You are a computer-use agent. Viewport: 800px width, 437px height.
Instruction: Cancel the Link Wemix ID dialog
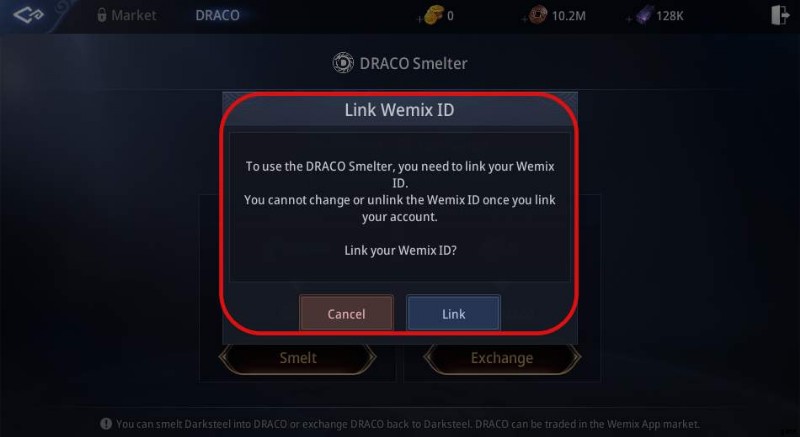(x=346, y=313)
